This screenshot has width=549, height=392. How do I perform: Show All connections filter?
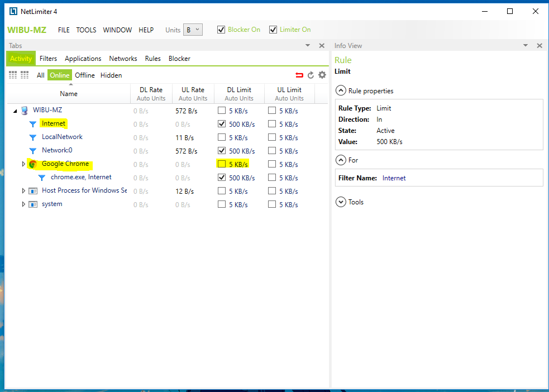[41, 75]
